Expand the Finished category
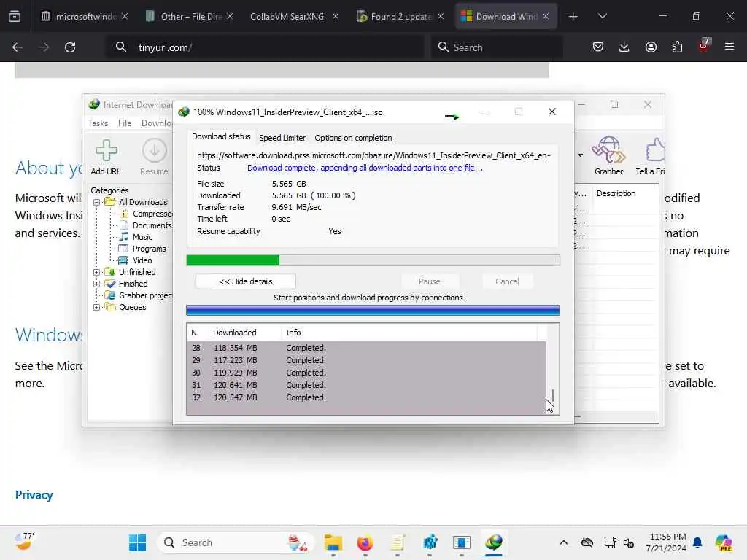This screenshot has width=747, height=560. coord(97,284)
